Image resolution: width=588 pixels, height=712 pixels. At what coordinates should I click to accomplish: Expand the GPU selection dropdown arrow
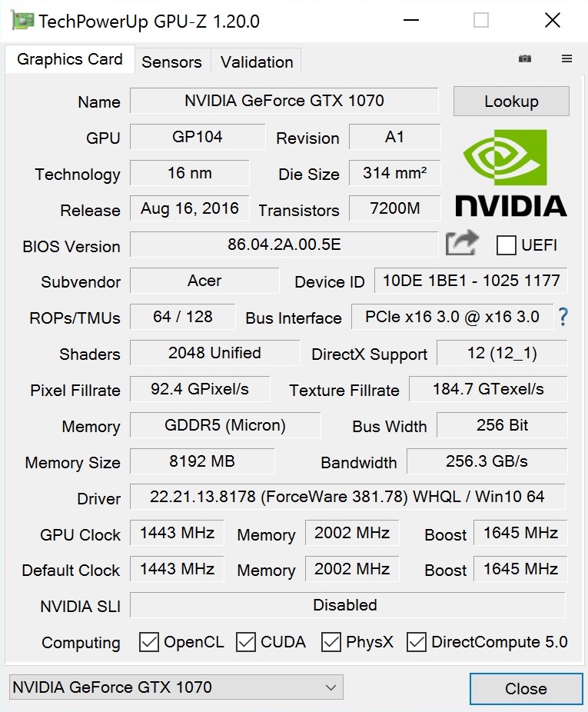[331, 688]
